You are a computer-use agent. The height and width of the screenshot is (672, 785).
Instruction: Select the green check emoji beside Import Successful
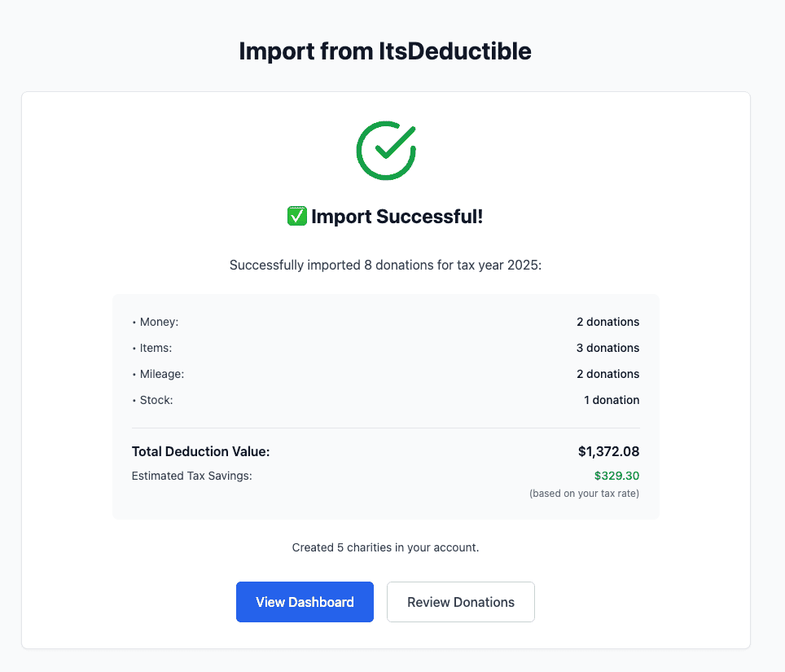pos(296,216)
